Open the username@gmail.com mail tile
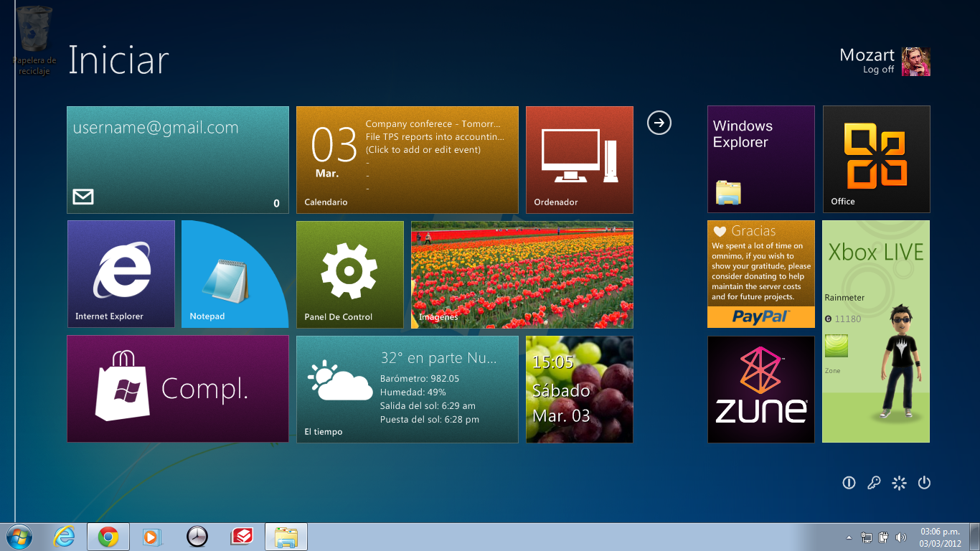 pos(178,159)
